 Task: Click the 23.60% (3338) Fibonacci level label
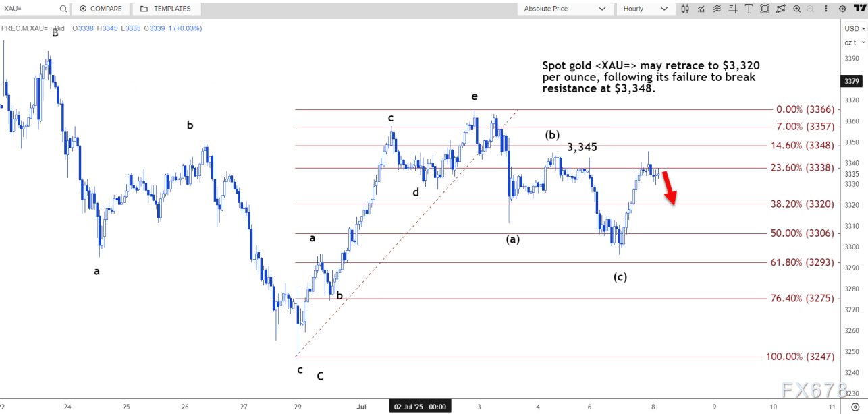[x=803, y=167]
